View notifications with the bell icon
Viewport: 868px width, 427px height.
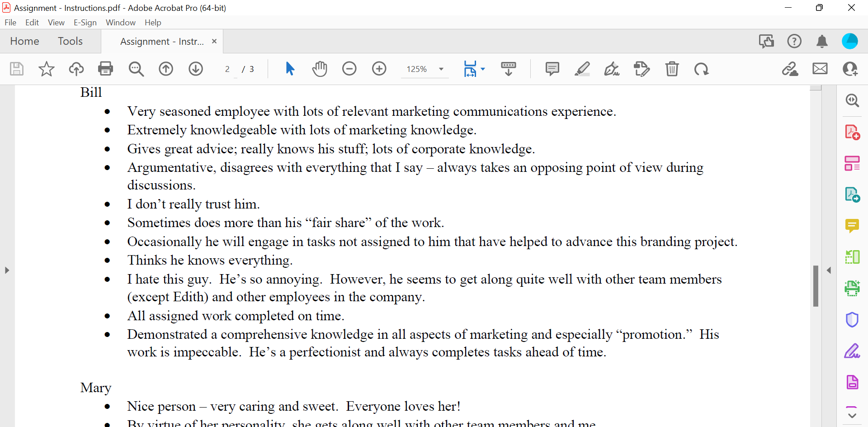(x=822, y=41)
